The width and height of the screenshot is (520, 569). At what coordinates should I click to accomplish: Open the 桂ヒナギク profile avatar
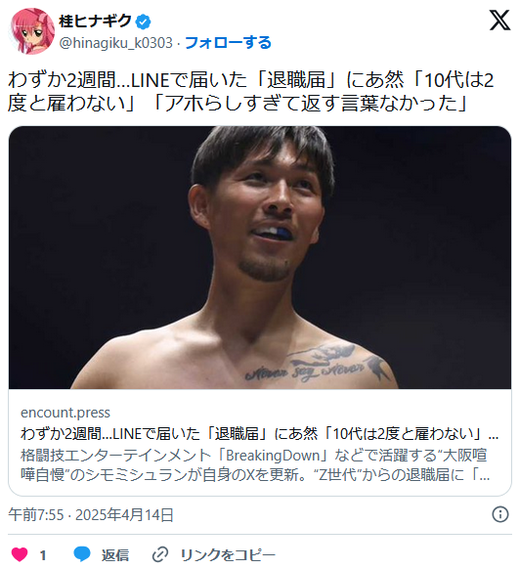[33, 31]
